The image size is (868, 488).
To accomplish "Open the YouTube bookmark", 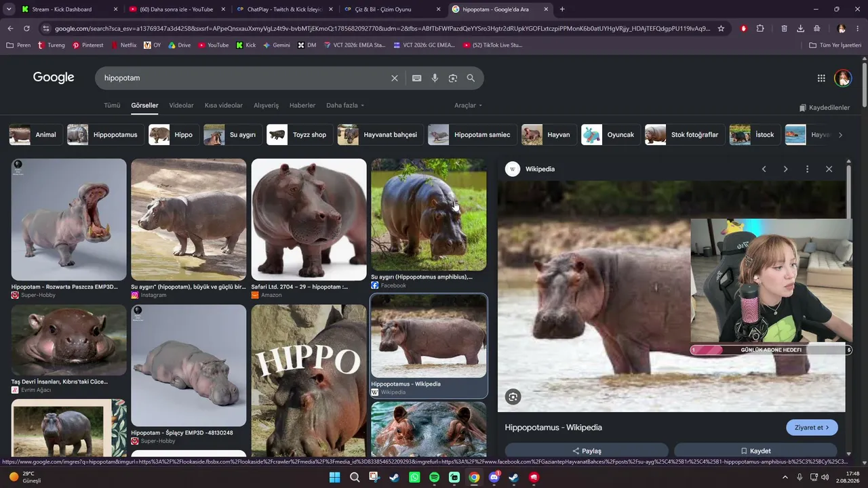I will coord(213,45).
